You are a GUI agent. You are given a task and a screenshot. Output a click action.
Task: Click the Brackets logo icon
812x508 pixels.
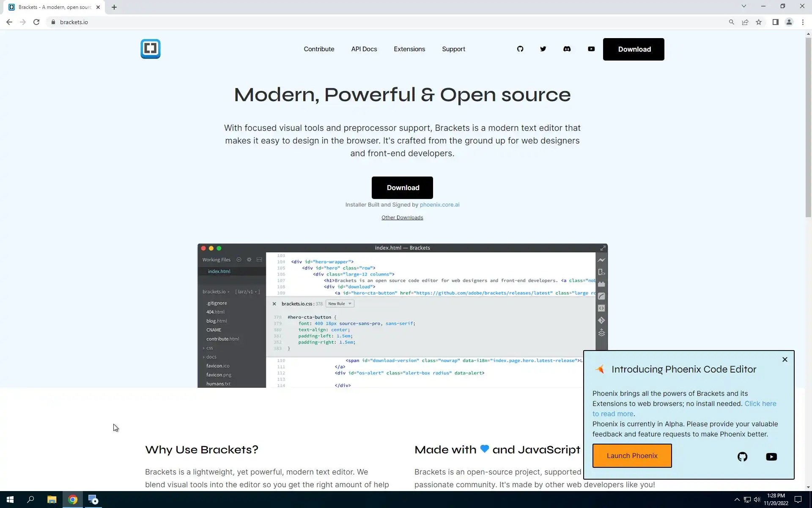(150, 49)
